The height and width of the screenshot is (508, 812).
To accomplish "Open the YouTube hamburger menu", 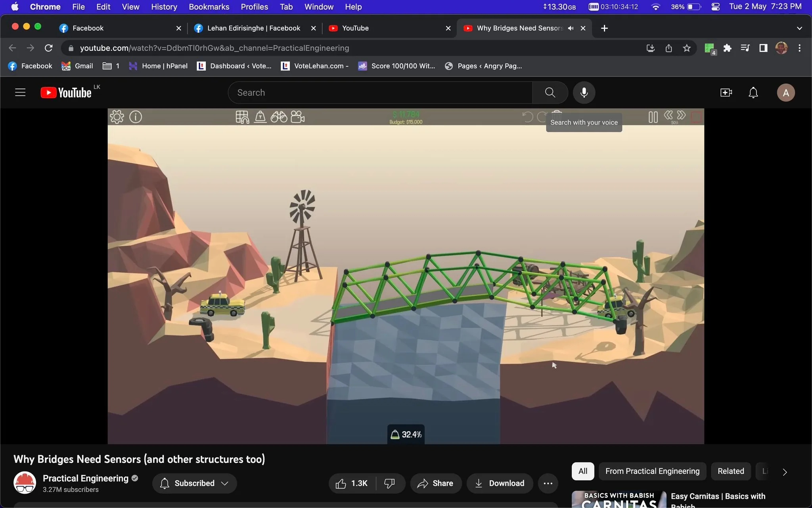I will click(x=20, y=92).
